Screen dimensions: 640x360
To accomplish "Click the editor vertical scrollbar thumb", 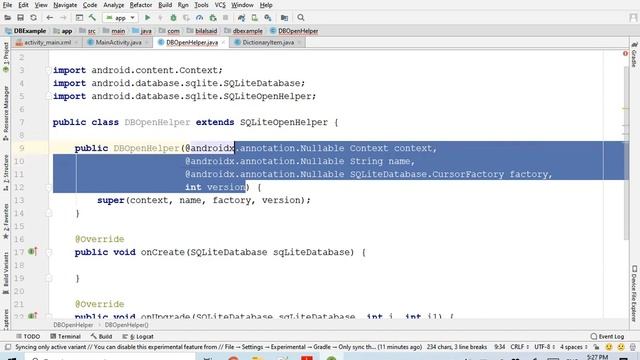I will pyautogui.click(x=626, y=153).
